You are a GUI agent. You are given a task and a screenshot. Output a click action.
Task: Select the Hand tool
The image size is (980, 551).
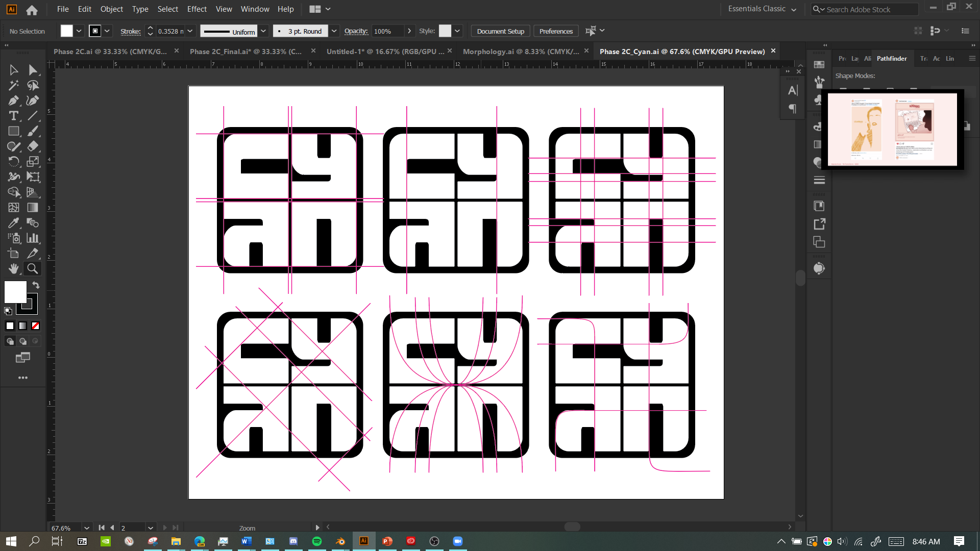pyautogui.click(x=14, y=268)
